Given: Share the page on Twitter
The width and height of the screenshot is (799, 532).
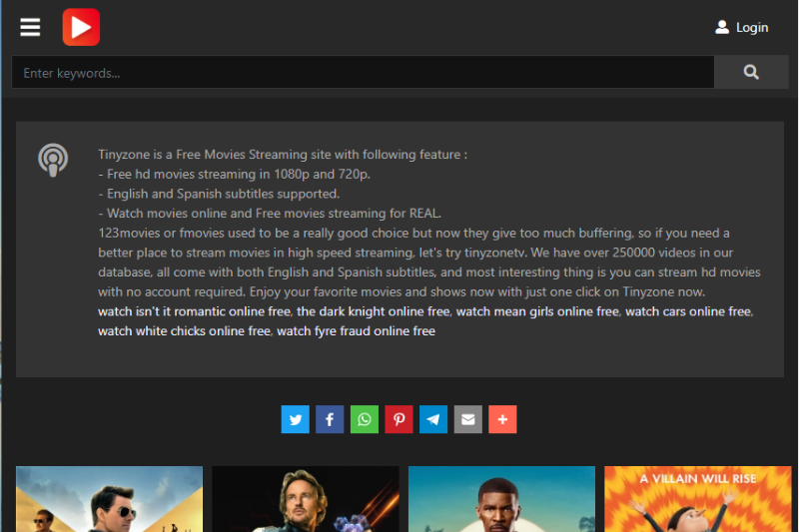Looking at the screenshot, I should tap(295, 419).
